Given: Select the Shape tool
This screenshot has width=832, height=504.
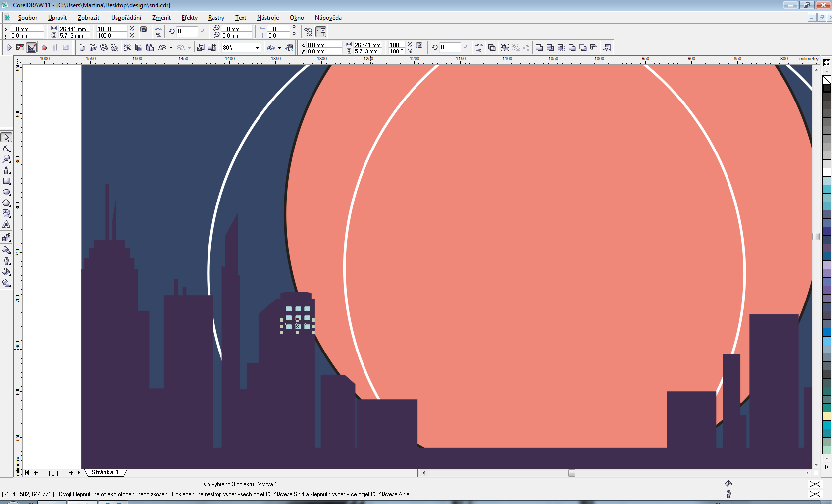Looking at the screenshot, I should click(7, 149).
